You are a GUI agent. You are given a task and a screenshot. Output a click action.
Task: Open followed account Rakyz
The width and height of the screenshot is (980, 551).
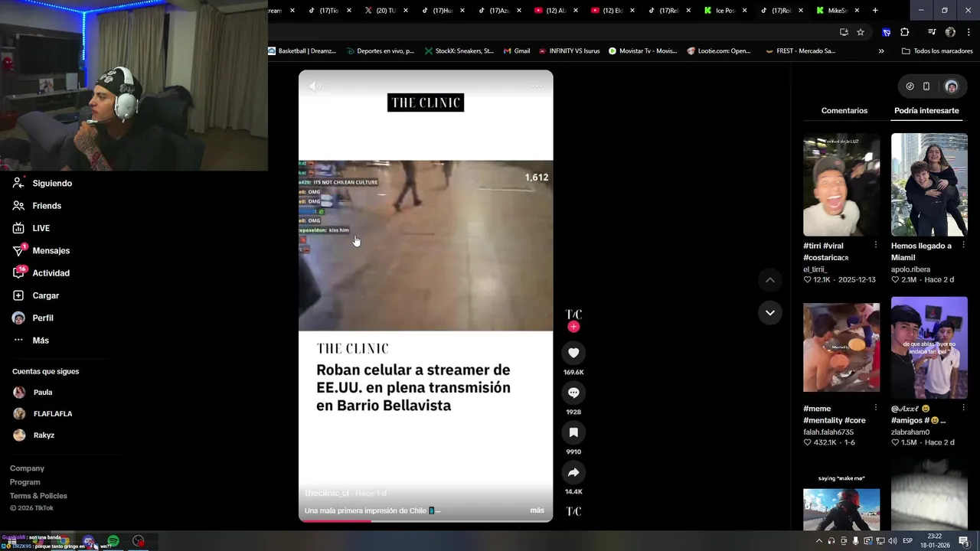coord(34,435)
